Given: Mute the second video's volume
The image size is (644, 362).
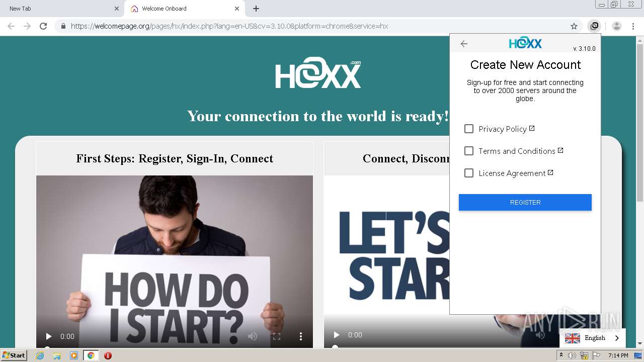Looking at the screenshot, I should tap(540, 335).
